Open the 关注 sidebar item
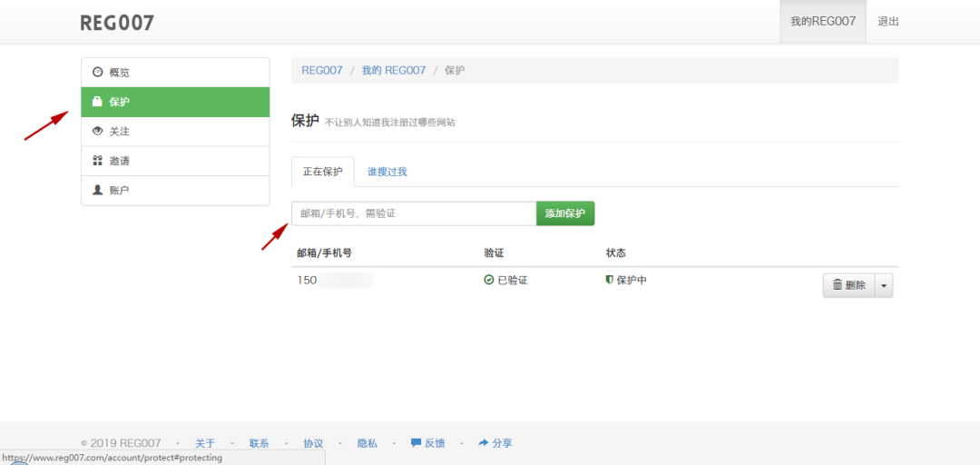Viewport: 980px width, 465px height. click(175, 132)
